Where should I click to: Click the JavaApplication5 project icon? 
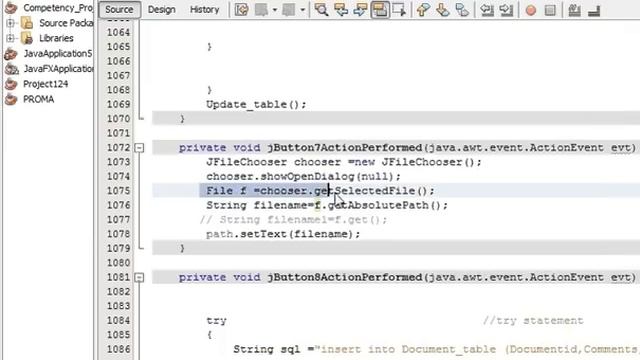(x=11, y=53)
